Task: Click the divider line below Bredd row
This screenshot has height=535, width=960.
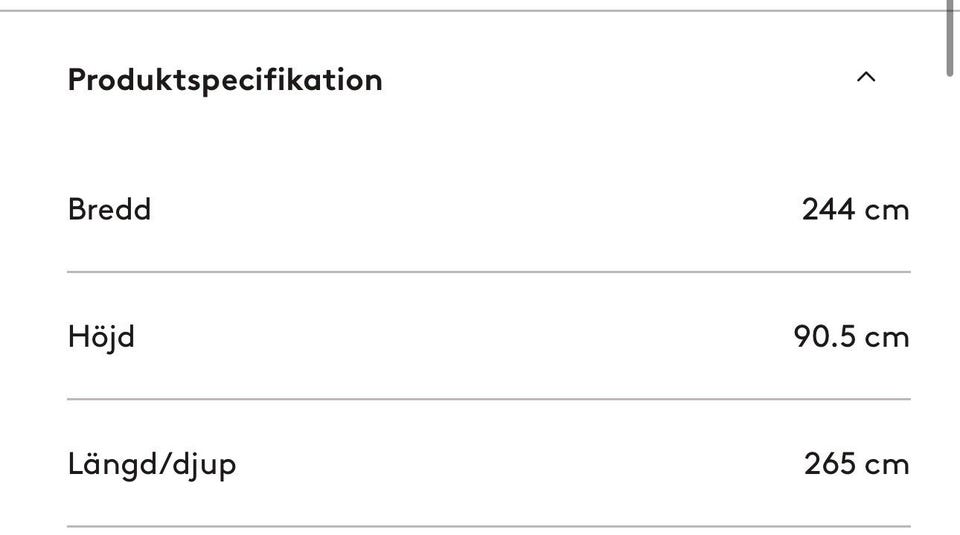Action: (x=489, y=272)
